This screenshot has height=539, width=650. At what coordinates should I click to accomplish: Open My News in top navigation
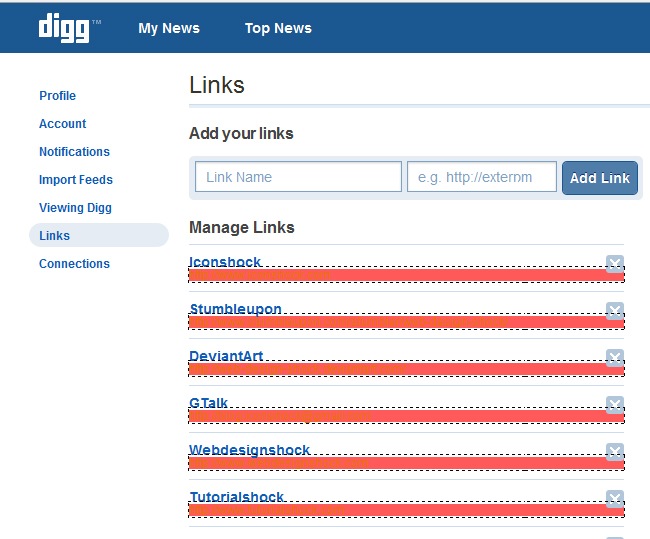(x=169, y=28)
